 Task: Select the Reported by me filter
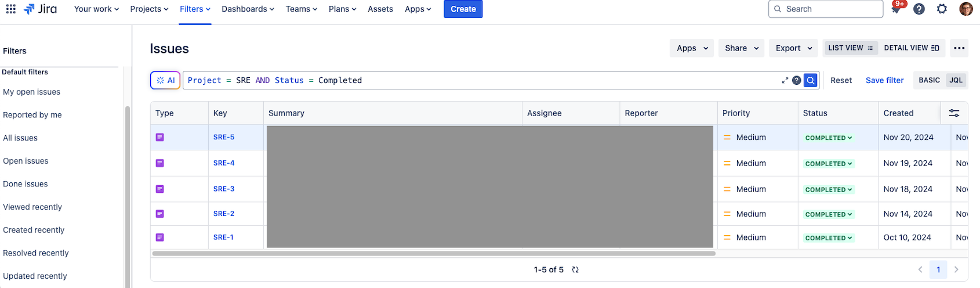(x=32, y=115)
